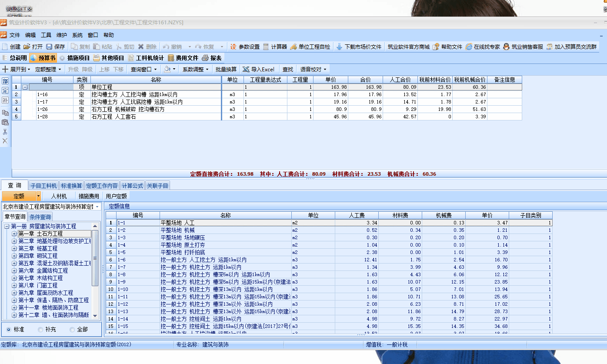This screenshot has width=607, height=364.
Task: Open the 维护 menu
Action: tap(62, 35)
